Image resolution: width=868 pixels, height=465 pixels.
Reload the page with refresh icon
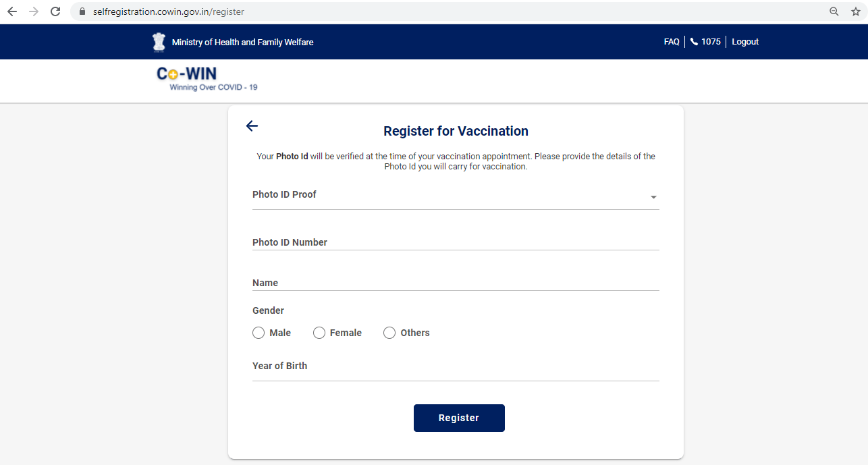[55, 11]
